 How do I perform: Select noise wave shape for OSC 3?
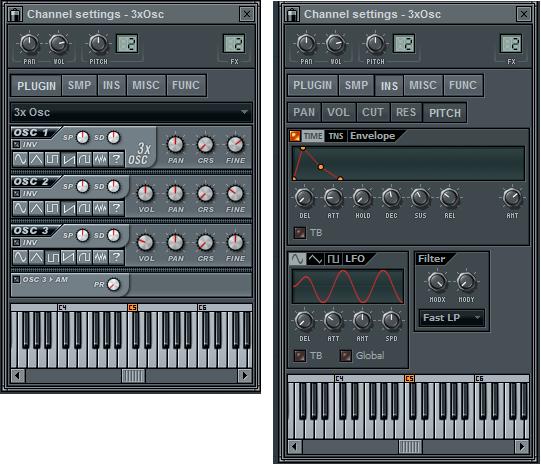100,257
